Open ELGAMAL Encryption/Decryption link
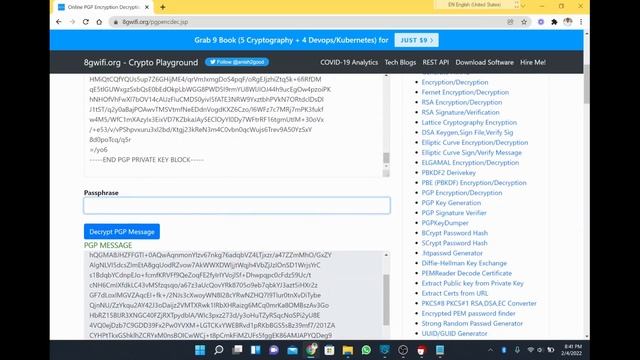Image resolution: width=640 pixels, height=360 pixels. coord(470,162)
